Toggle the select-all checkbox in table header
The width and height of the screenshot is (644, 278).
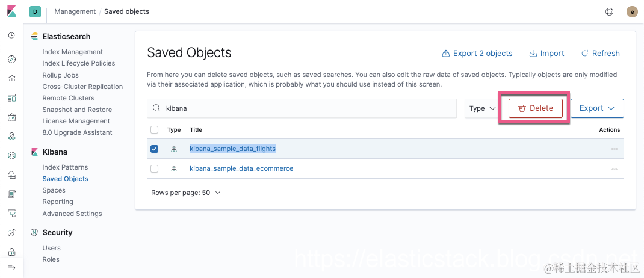(x=155, y=130)
